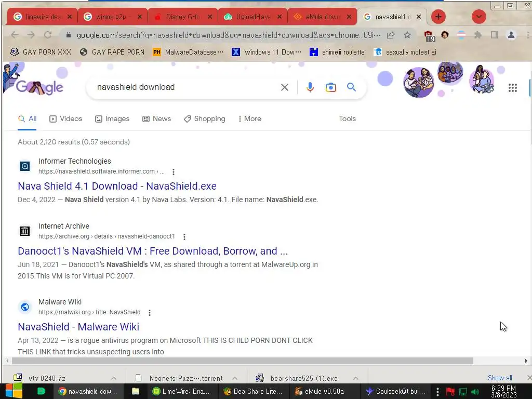This screenshot has height=399, width=532.
Task: Close the limewire tab
Action: point(70,17)
